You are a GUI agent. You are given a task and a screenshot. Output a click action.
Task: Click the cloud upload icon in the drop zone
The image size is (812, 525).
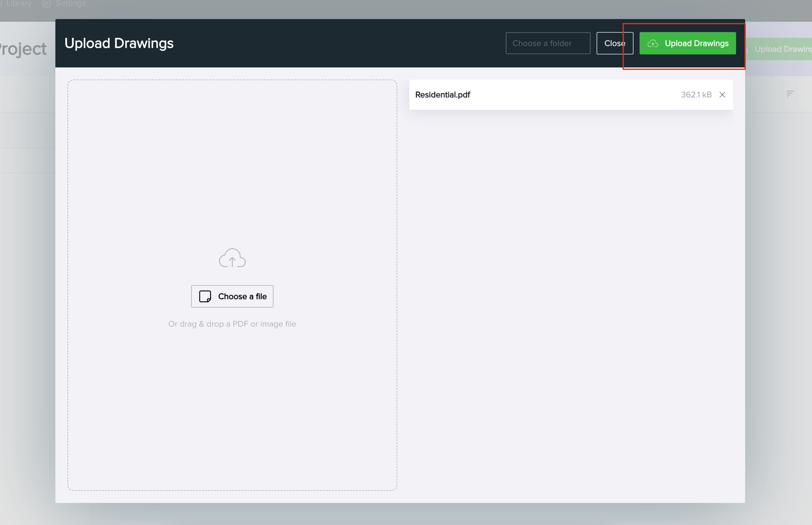tap(232, 258)
